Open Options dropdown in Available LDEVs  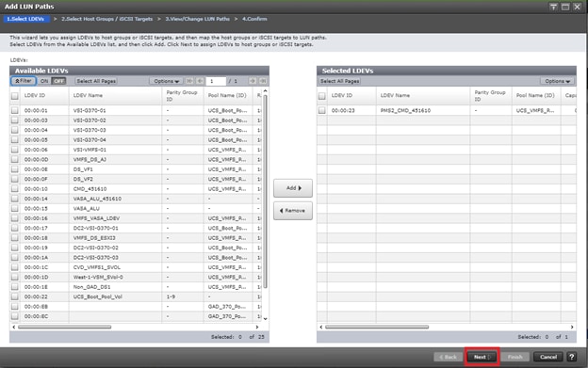pyautogui.click(x=166, y=81)
